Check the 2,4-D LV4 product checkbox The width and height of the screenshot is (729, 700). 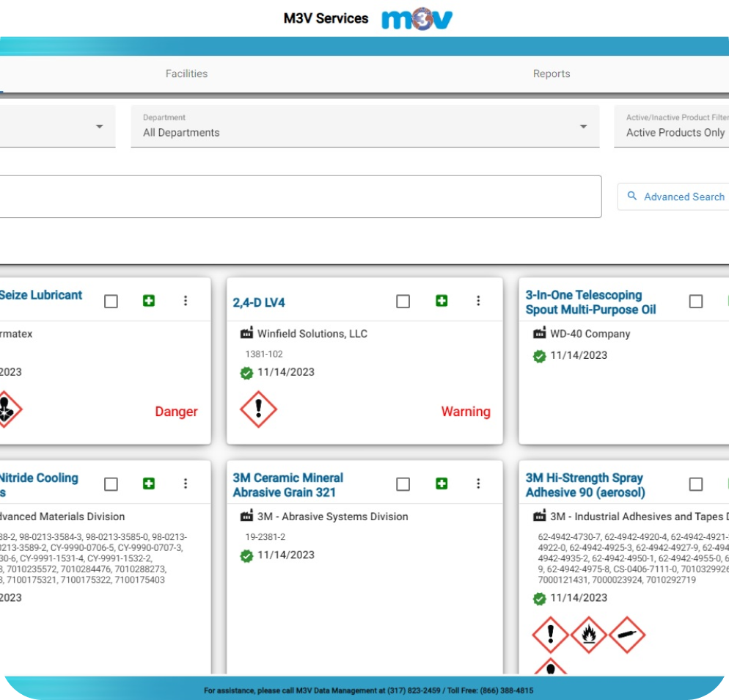coord(403,302)
